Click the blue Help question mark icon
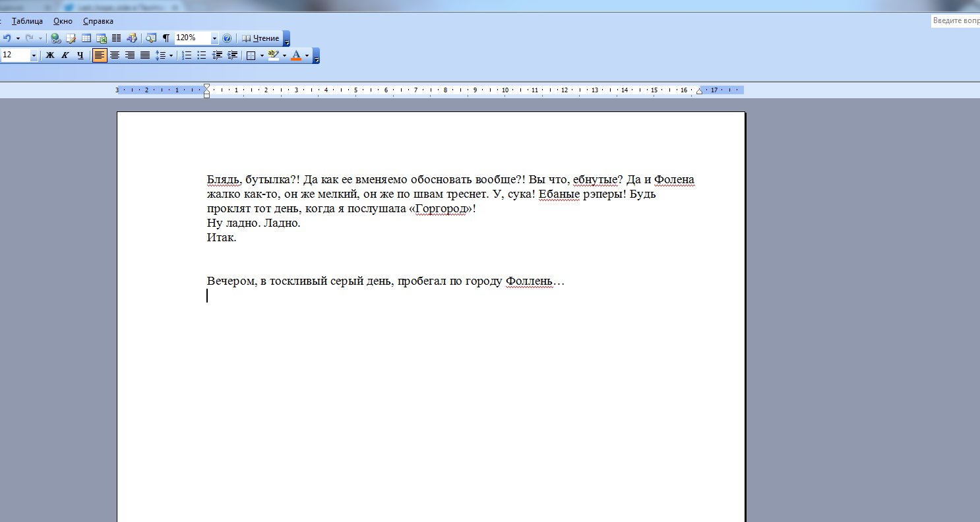Screen dimensions: 980x522 point(227,38)
